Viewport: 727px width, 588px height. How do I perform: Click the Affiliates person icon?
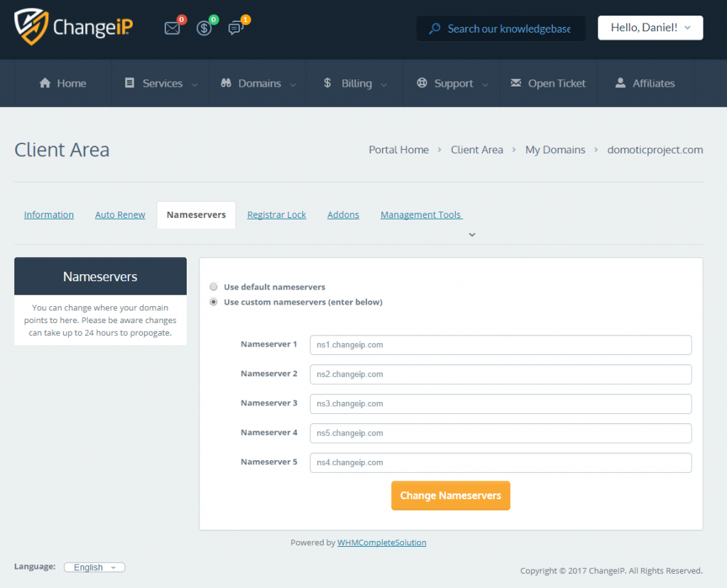pyautogui.click(x=621, y=83)
